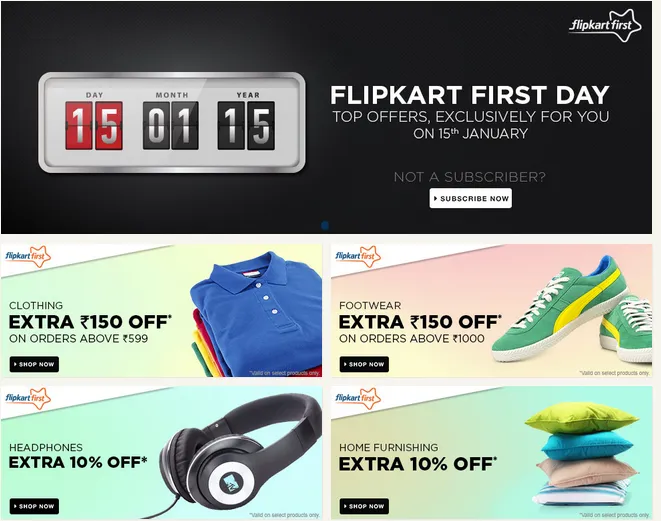Shop now for Clothing offers
This screenshot has width=661, height=521.
point(34,364)
